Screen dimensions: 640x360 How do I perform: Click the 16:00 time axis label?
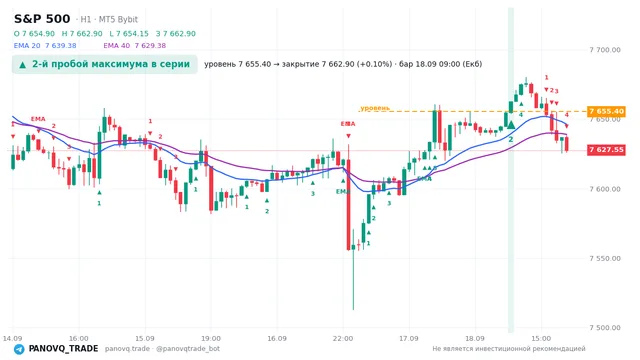pos(78,338)
